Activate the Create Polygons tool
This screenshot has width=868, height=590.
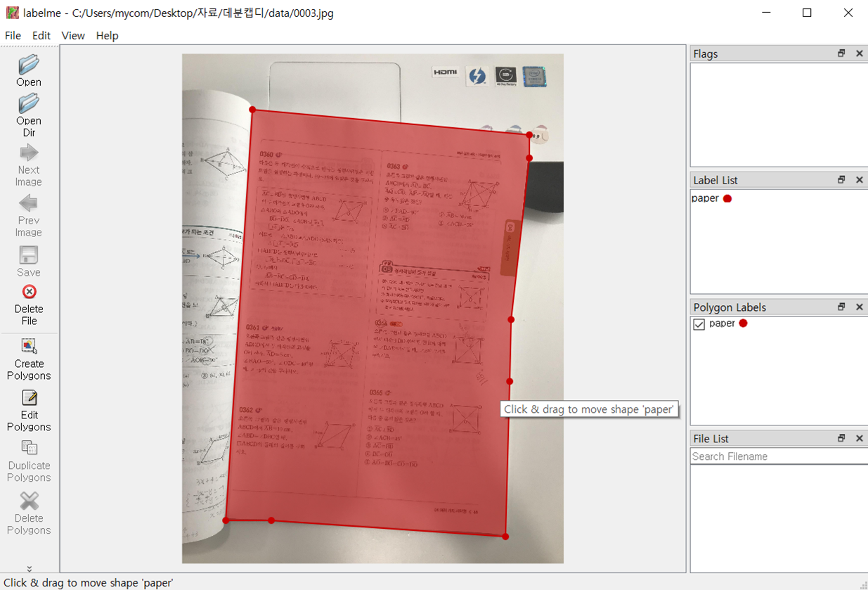pyautogui.click(x=29, y=359)
